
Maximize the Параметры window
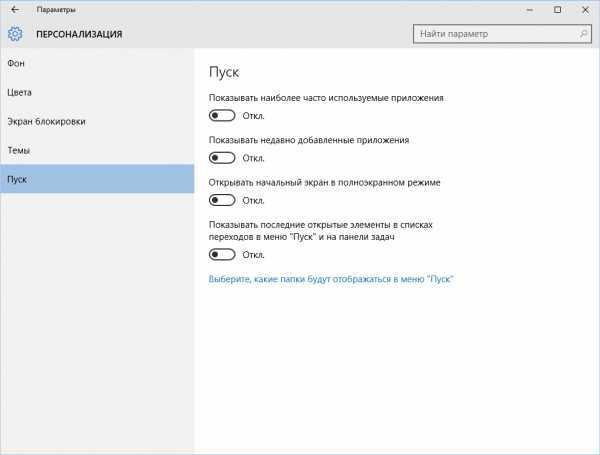557,9
